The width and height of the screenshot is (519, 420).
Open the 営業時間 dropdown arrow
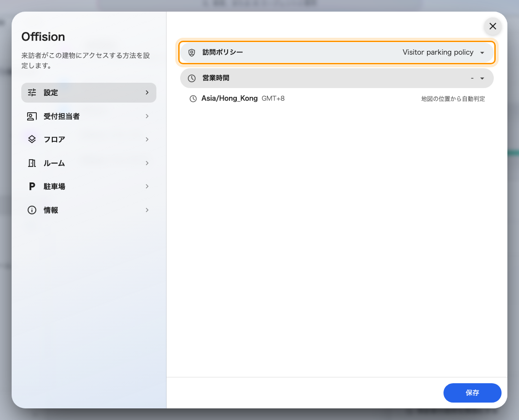[482, 78]
